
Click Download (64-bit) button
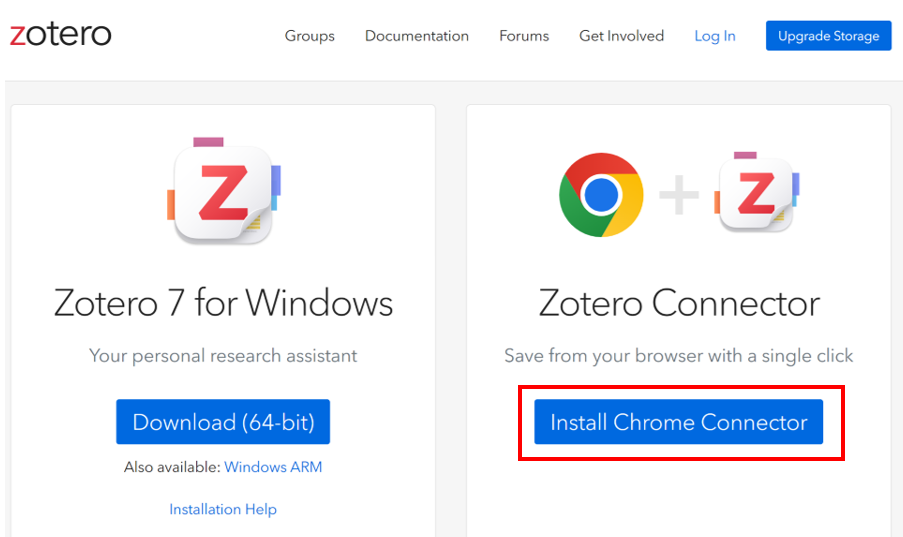pos(223,422)
